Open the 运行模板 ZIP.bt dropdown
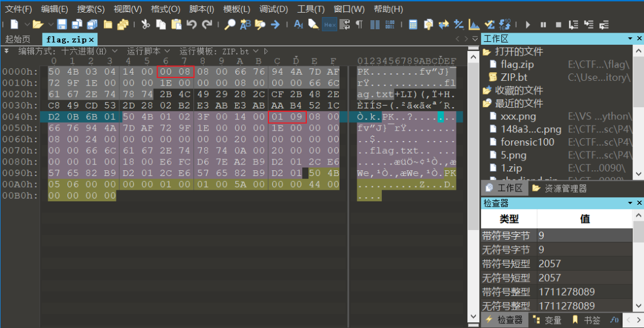644x328 pixels. click(x=255, y=51)
